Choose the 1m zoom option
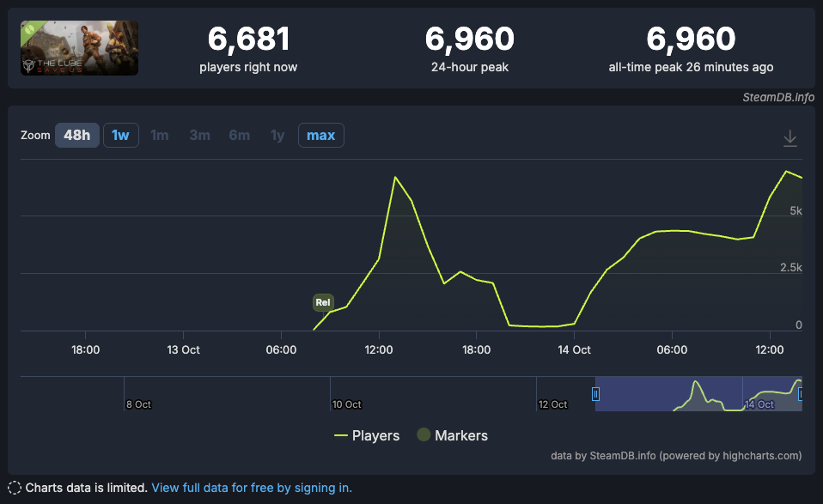 click(x=160, y=136)
